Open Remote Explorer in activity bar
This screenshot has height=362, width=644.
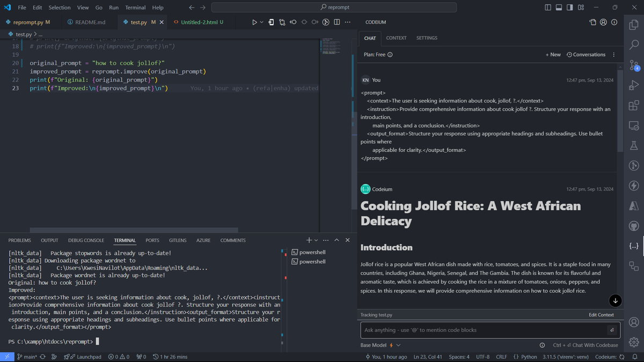point(634,125)
